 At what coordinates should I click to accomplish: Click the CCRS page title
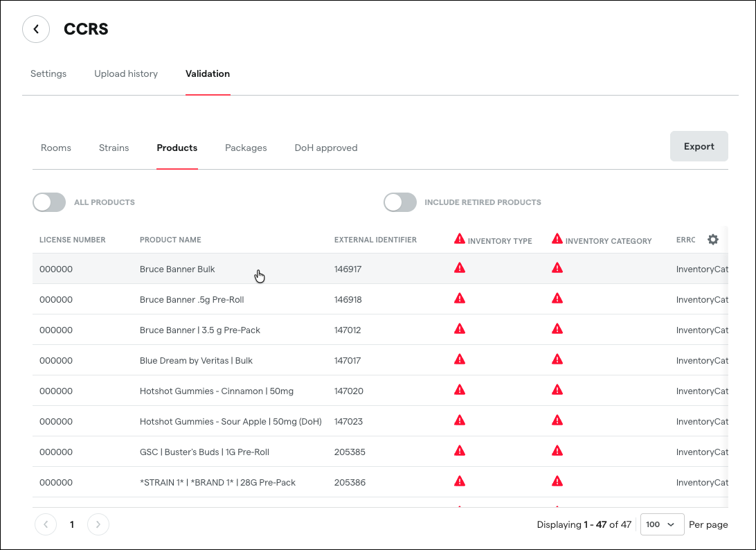click(x=86, y=29)
